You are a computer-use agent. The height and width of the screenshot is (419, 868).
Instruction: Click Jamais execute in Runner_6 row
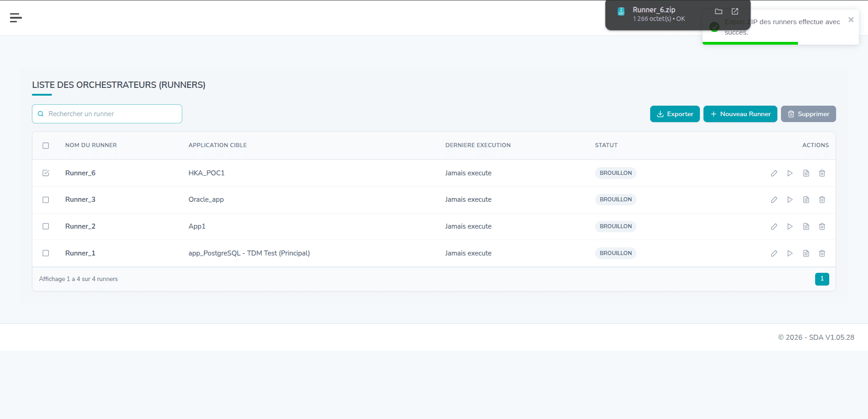(468, 173)
